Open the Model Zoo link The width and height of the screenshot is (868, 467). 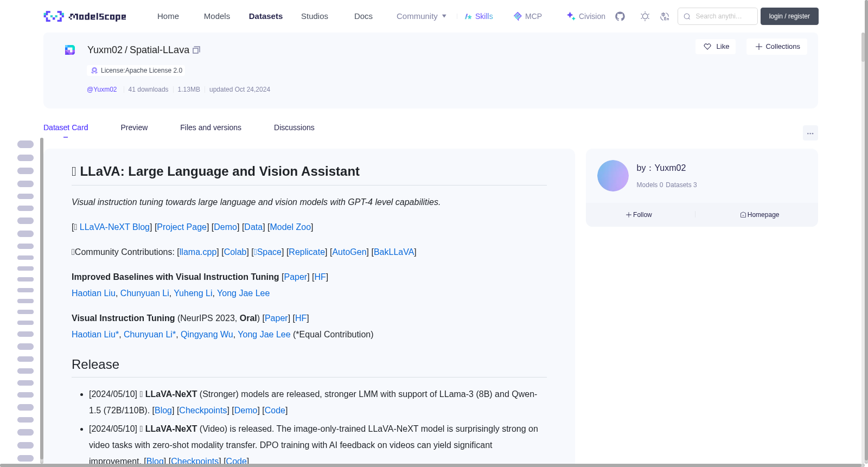(290, 227)
